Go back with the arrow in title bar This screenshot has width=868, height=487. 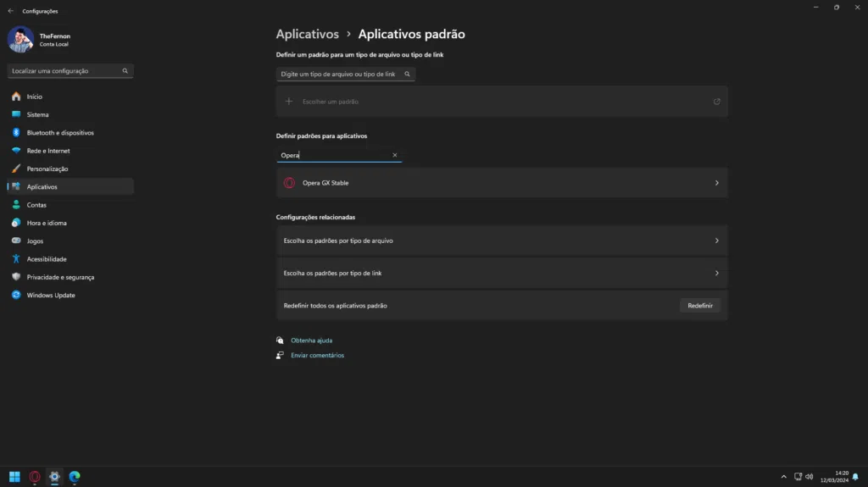(10, 11)
